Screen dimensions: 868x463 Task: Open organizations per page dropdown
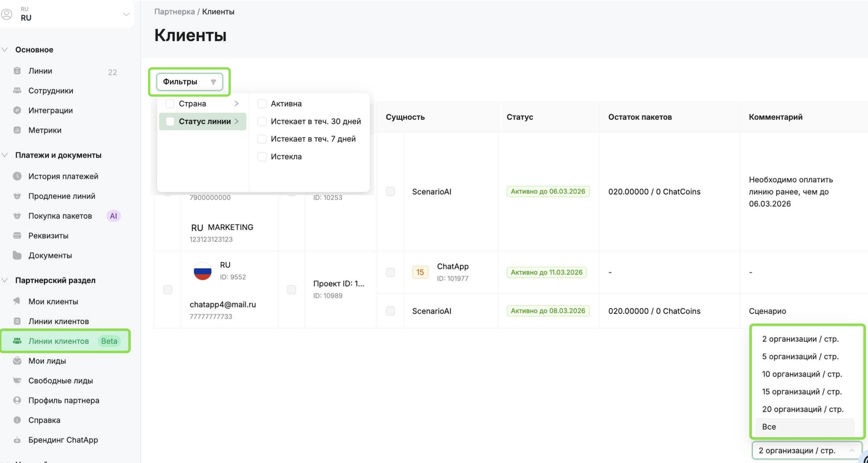tap(807, 450)
